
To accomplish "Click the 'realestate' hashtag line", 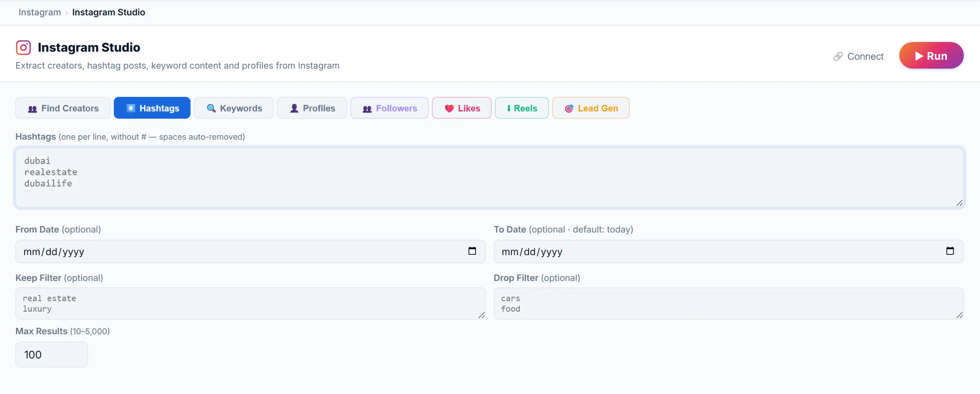I will [51, 172].
